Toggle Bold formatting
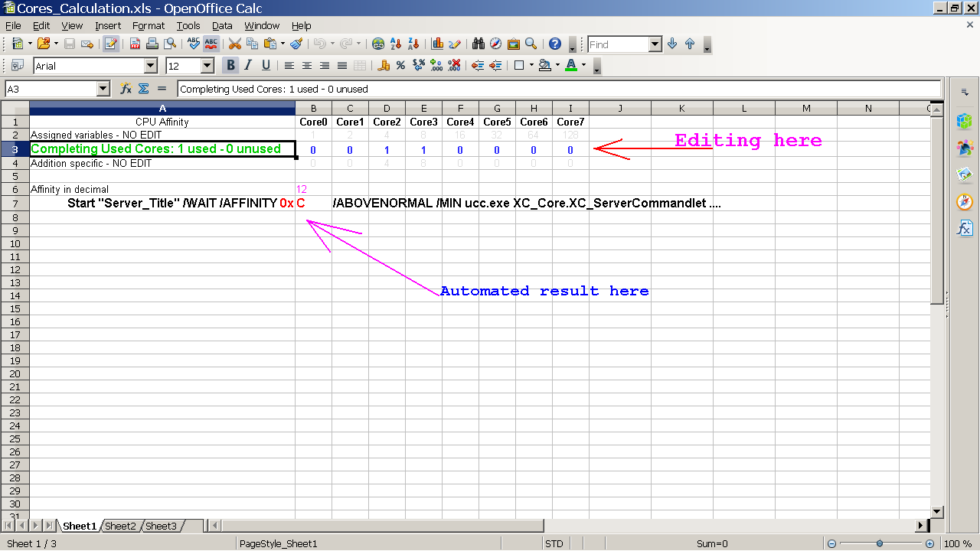The width and height of the screenshot is (980, 551). tap(230, 66)
